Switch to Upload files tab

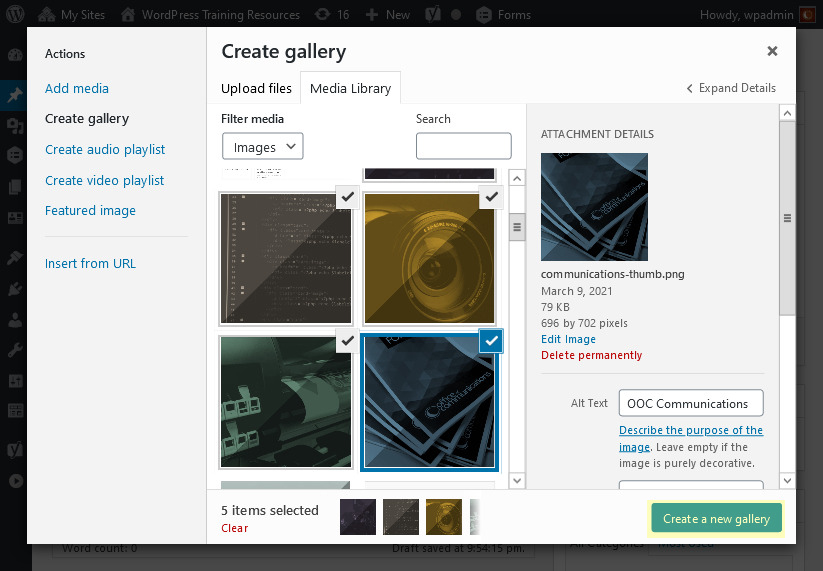[x=256, y=88]
